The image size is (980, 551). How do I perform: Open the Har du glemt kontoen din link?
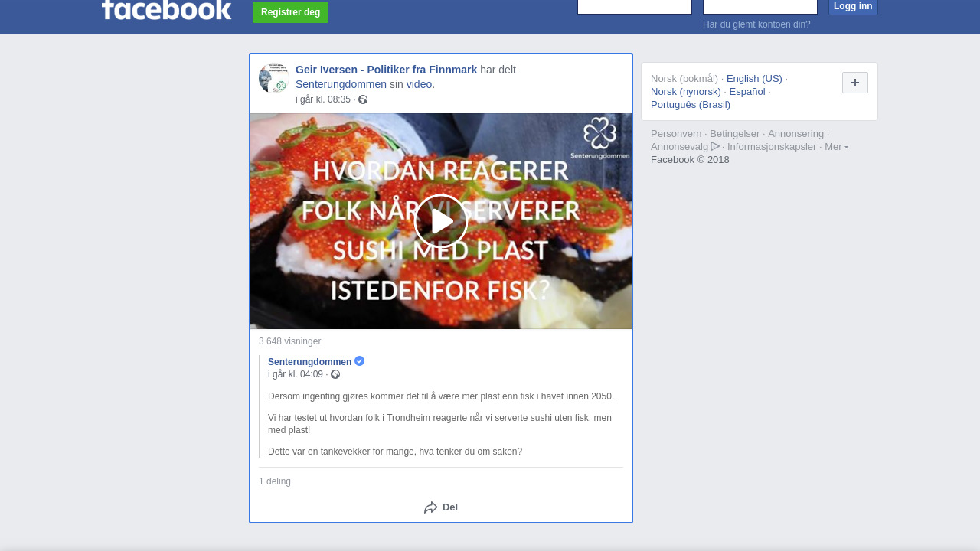pos(756,24)
